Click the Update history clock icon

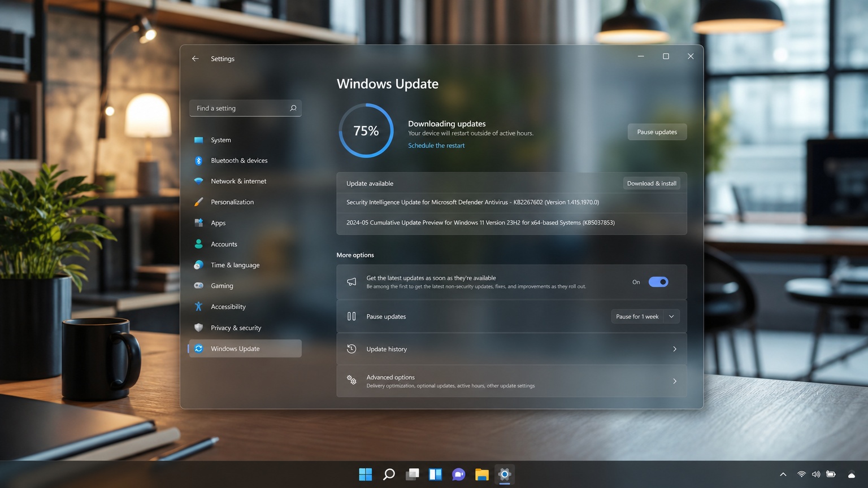351,349
